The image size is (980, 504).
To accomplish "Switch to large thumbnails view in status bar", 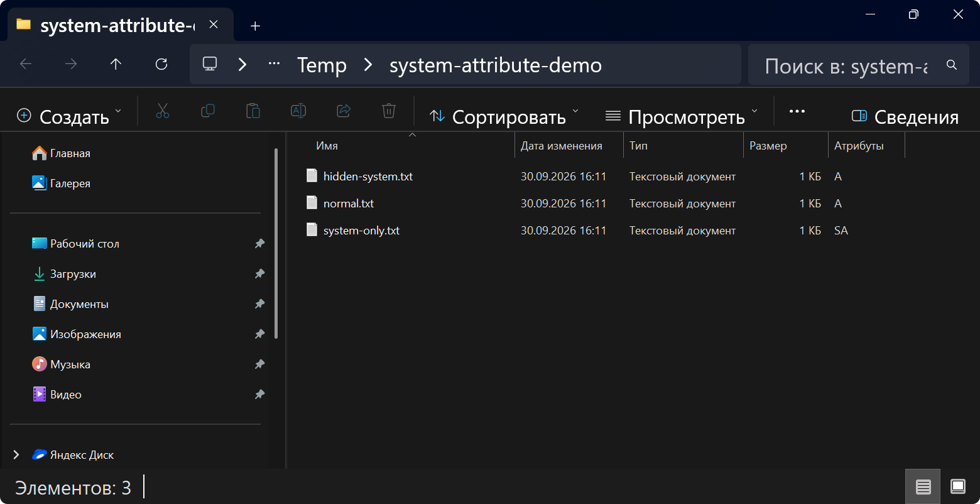I will [x=958, y=486].
